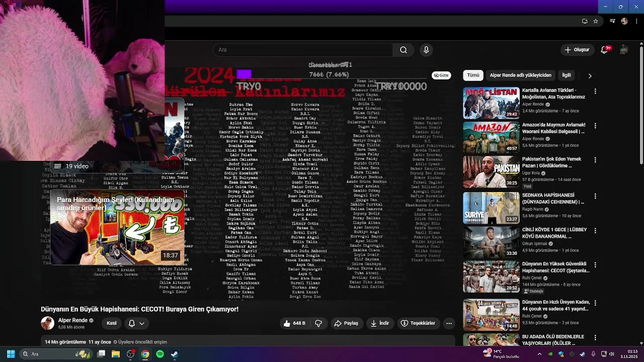
Task: Open Steam from the taskbar
Action: pos(174,354)
